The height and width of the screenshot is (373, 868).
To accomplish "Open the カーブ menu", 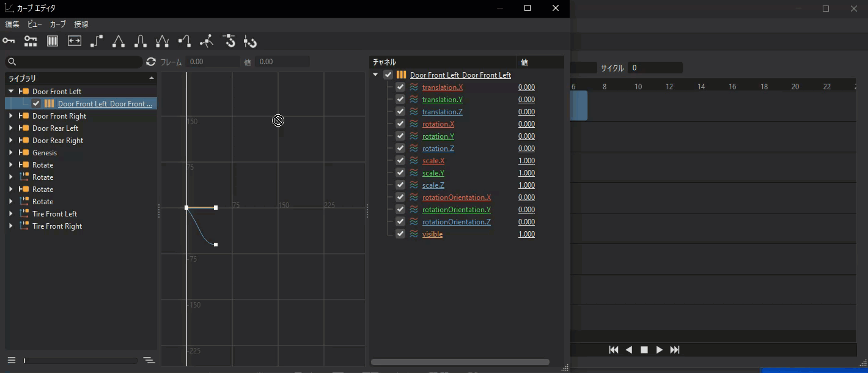I will point(57,24).
